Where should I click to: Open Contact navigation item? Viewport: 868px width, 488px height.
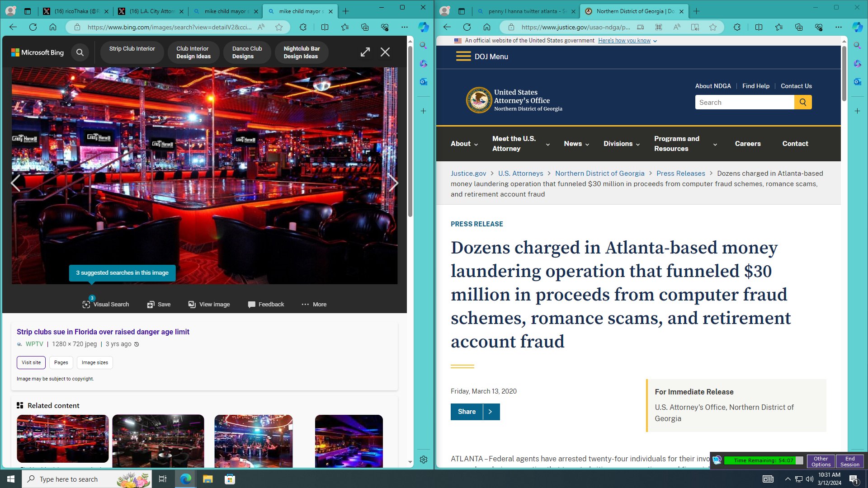[795, 144]
